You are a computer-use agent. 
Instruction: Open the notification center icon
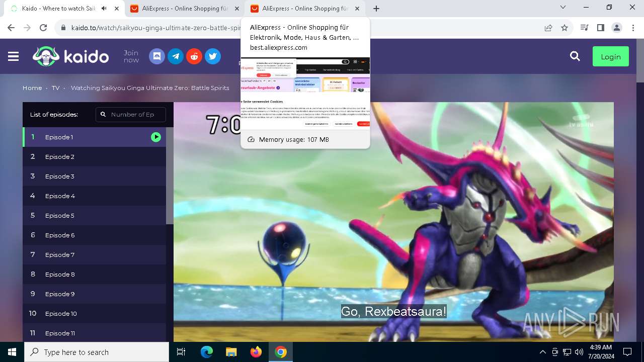pyautogui.click(x=627, y=352)
